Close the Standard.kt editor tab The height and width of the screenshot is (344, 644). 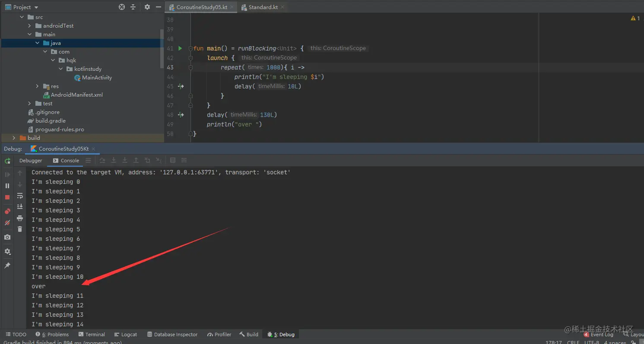pyautogui.click(x=283, y=7)
